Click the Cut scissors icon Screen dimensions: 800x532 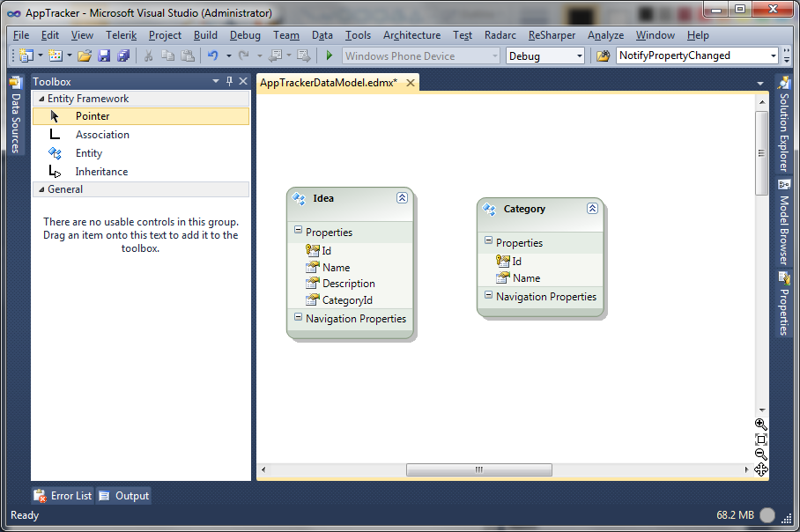point(149,55)
